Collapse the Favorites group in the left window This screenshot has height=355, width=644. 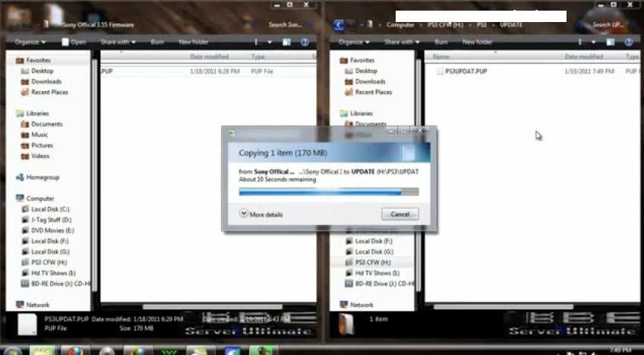(38, 60)
